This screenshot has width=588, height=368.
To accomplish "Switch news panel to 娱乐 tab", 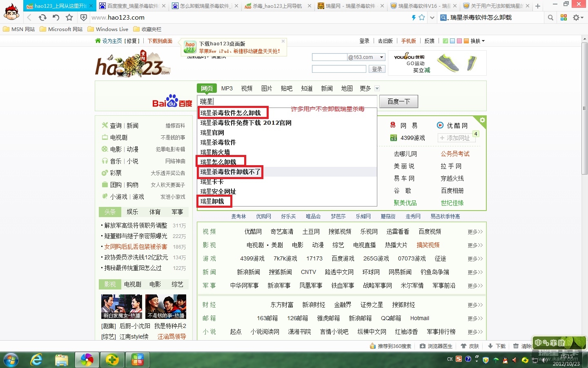I will pyautogui.click(x=132, y=212).
